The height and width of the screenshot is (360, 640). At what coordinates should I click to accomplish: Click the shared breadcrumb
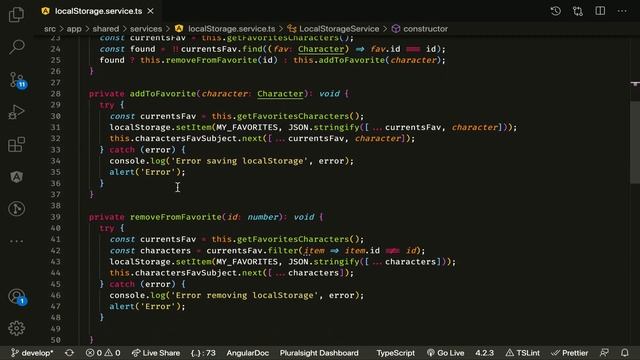106,29
